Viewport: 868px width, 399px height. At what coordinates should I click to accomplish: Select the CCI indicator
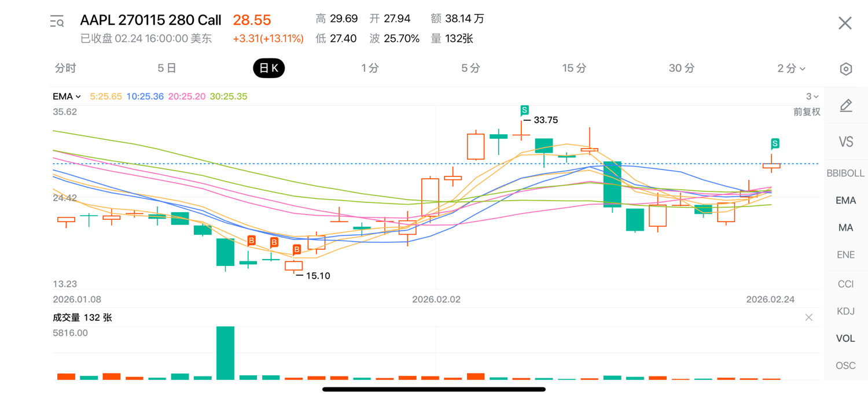[x=845, y=284]
